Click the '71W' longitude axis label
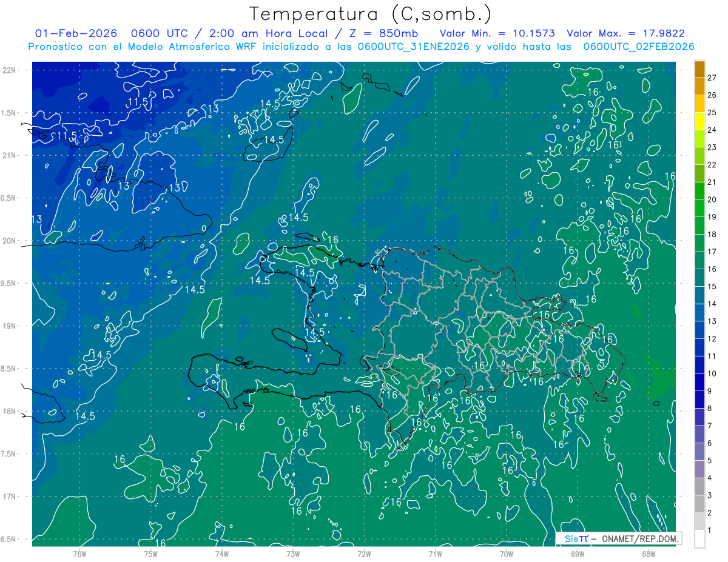 [x=435, y=554]
